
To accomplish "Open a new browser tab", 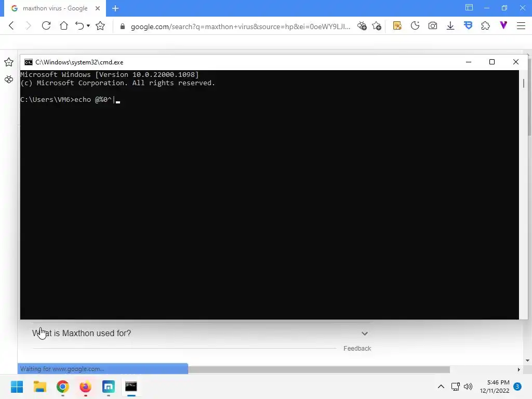I will point(115,8).
